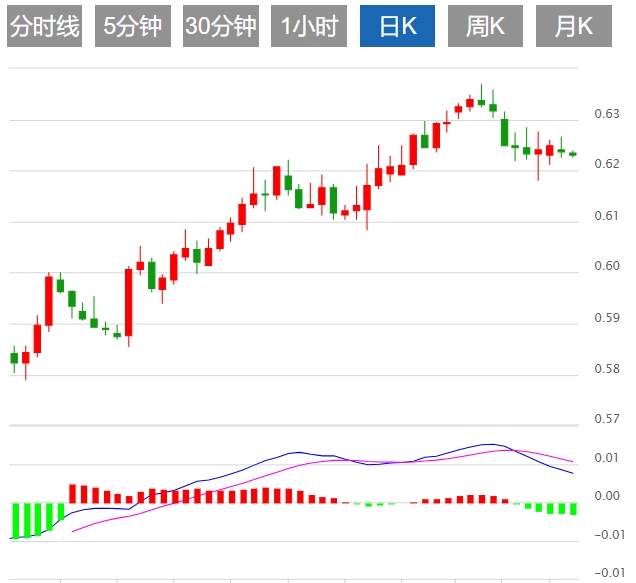
Task: Select the 30分钟 interval tab
Action: [x=221, y=26]
